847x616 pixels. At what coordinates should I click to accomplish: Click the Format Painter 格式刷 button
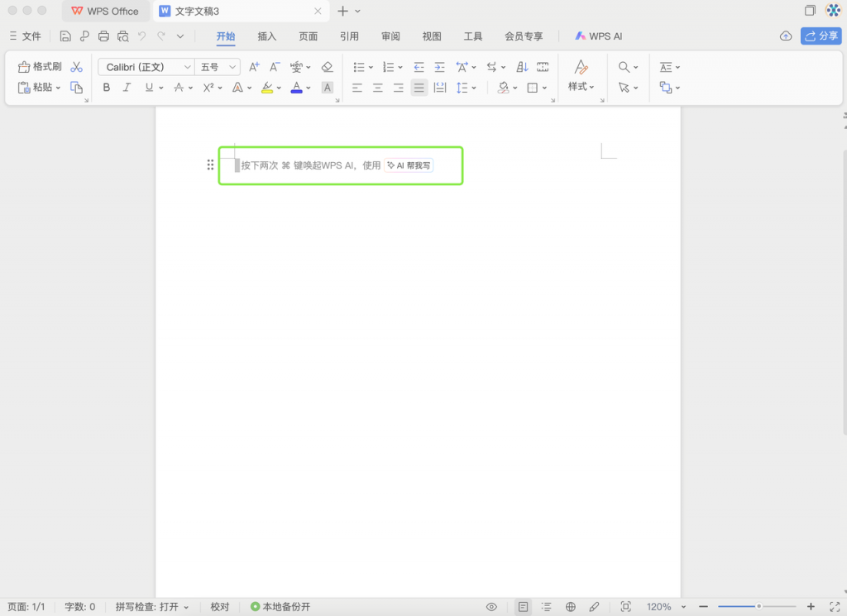(40, 67)
